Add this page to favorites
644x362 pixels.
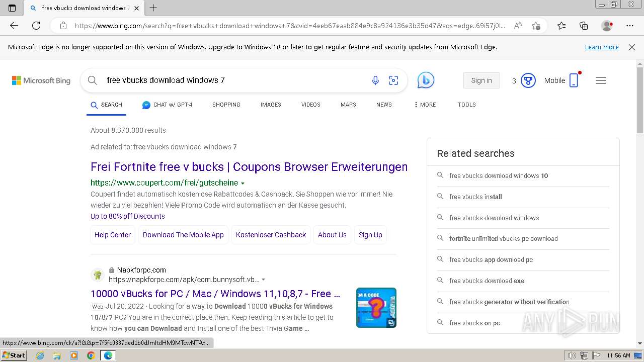(x=536, y=26)
